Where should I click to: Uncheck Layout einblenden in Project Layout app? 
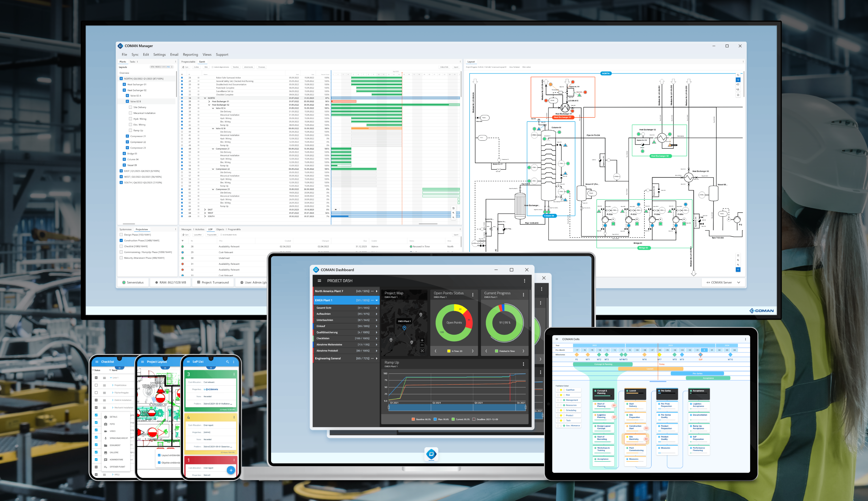[x=159, y=455]
